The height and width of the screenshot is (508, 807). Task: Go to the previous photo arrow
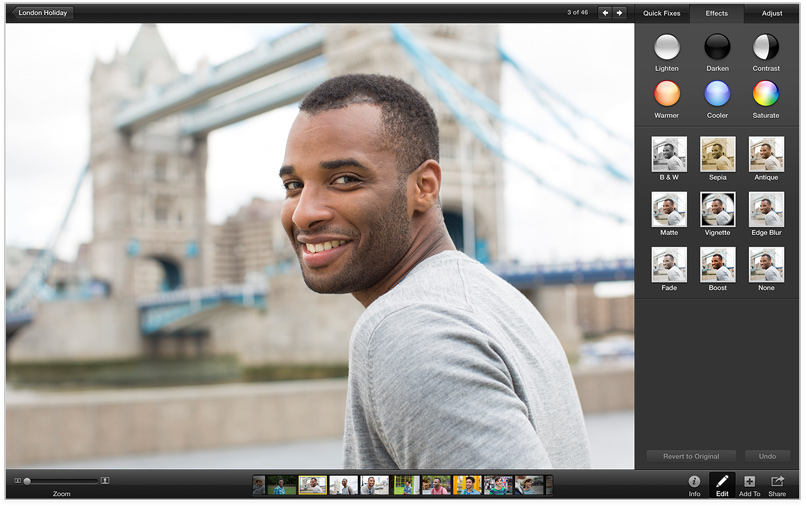click(x=604, y=13)
